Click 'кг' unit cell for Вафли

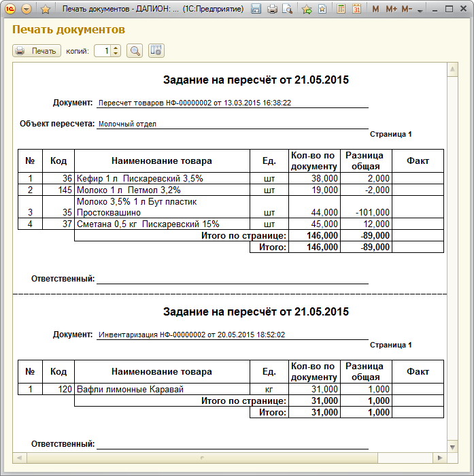[269, 389]
